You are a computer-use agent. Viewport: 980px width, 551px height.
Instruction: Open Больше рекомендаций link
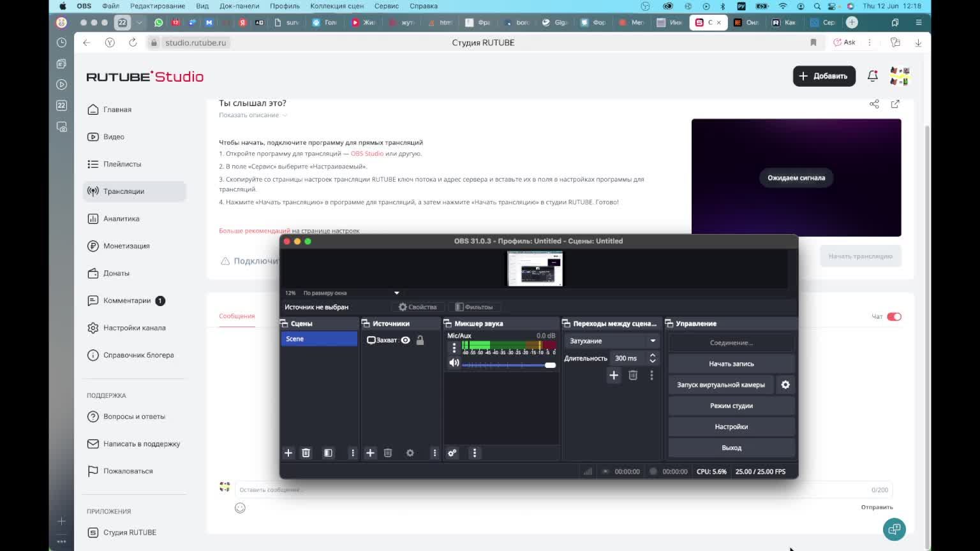pyautogui.click(x=255, y=231)
